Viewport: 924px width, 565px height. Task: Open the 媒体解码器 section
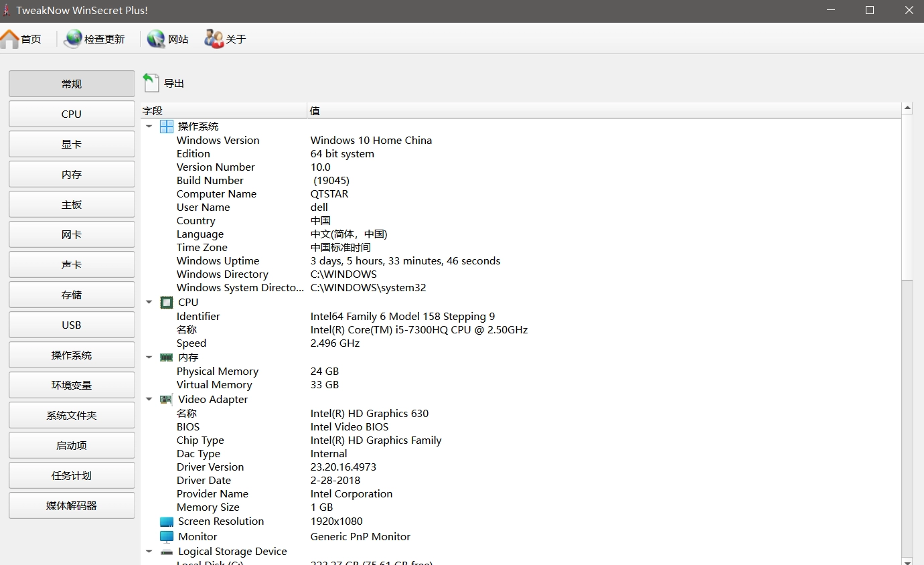(72, 505)
